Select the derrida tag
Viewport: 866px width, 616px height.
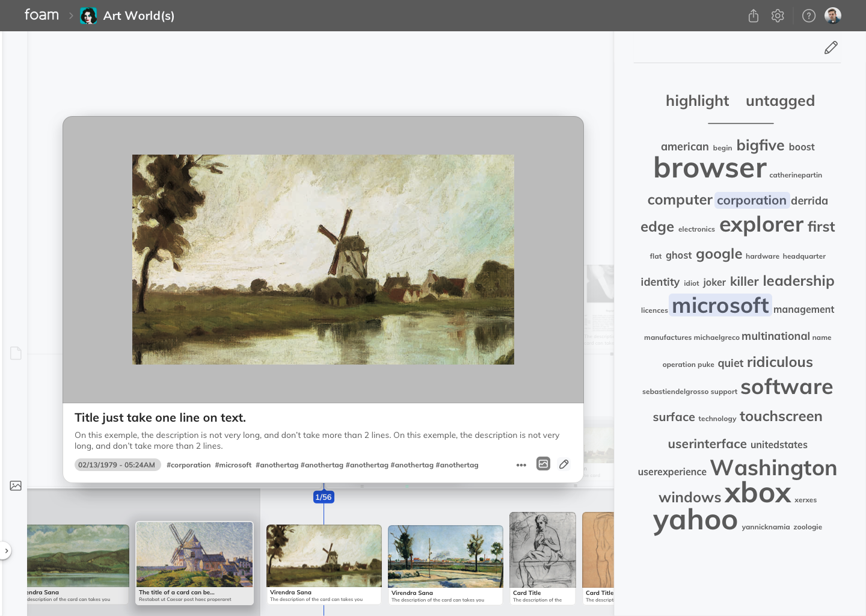[809, 201]
